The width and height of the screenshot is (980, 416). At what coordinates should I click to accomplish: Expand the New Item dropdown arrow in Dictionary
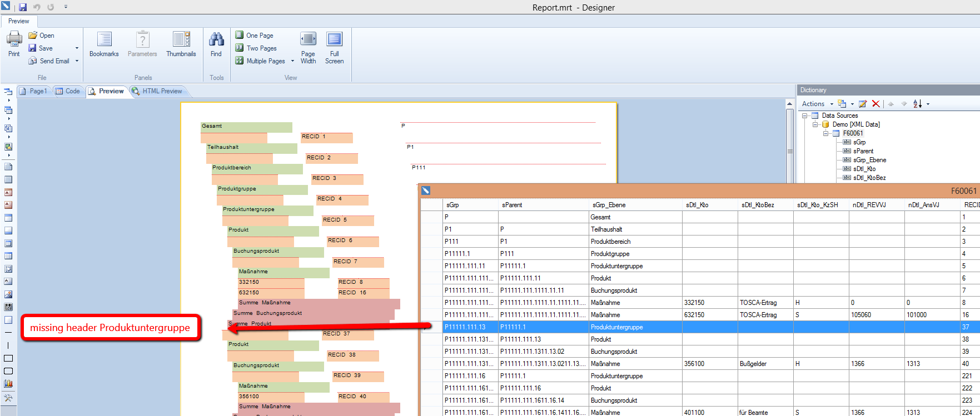pos(852,104)
